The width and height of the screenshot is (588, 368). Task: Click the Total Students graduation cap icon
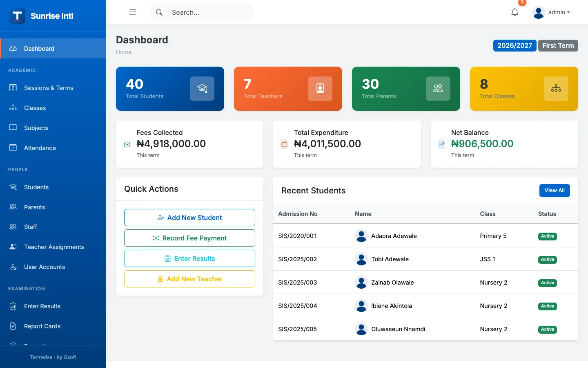202,89
